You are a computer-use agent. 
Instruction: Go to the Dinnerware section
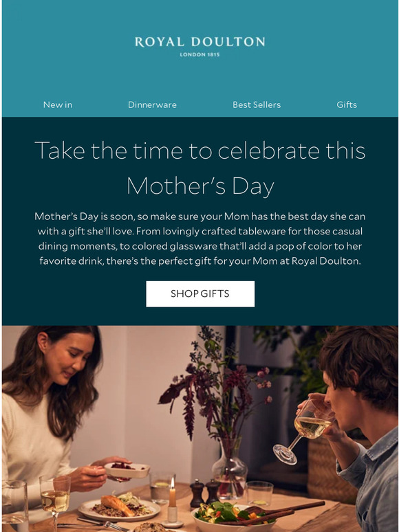click(x=152, y=105)
